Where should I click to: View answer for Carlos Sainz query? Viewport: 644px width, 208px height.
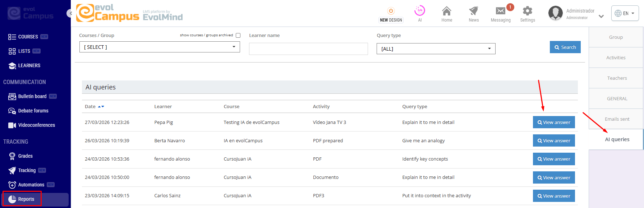554,196
